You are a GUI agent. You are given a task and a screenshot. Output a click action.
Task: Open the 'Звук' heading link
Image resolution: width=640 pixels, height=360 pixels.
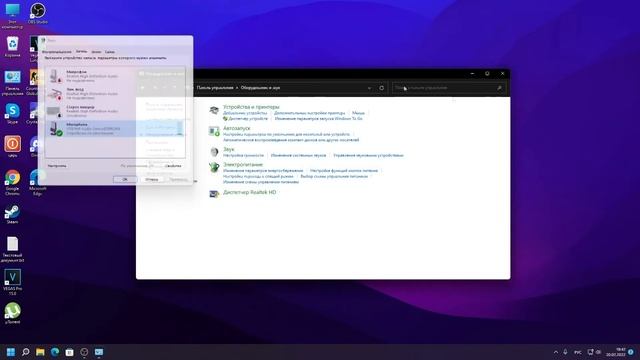(229, 149)
